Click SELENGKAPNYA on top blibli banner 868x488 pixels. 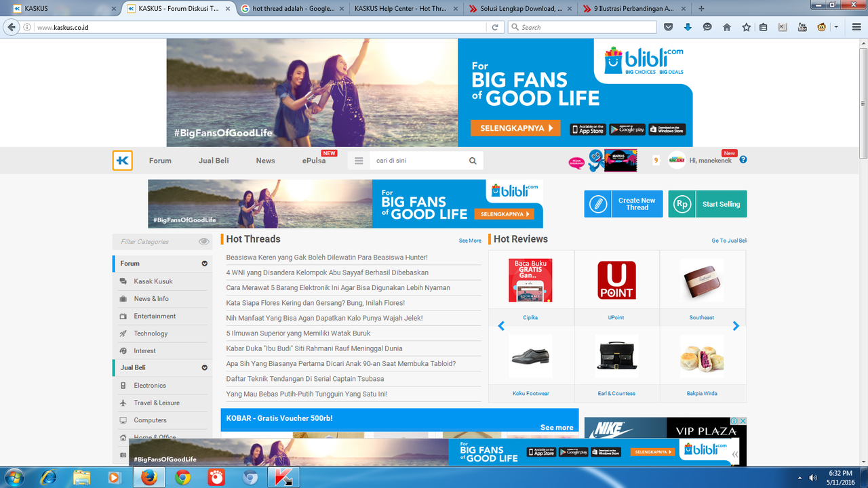pos(515,128)
